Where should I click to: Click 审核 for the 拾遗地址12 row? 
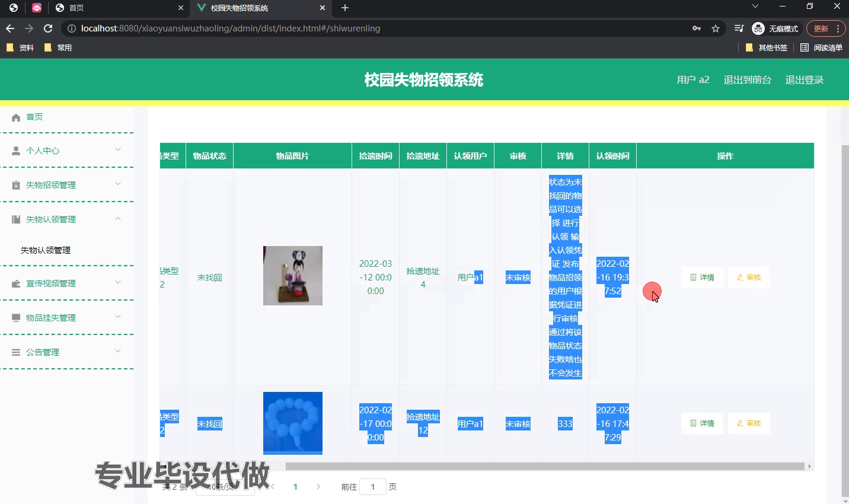click(749, 423)
